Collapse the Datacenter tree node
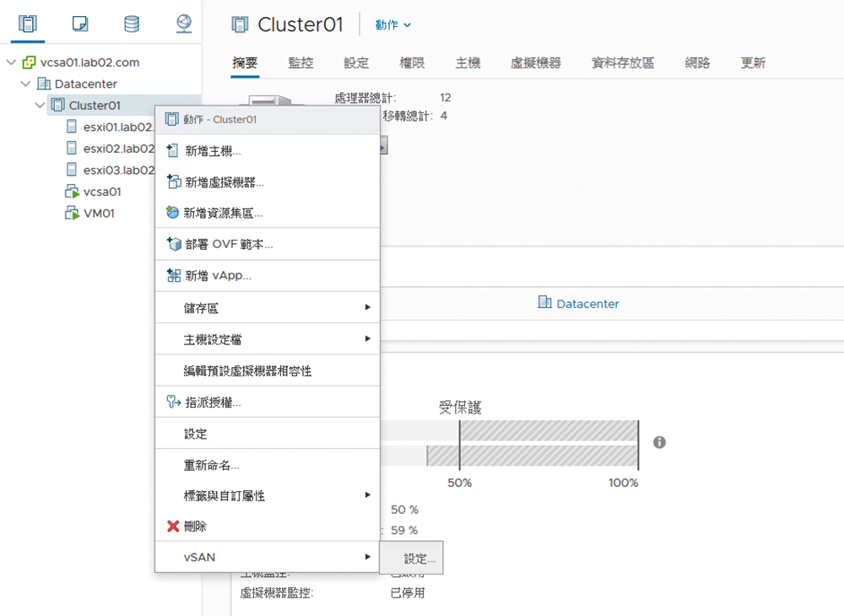 coord(25,84)
